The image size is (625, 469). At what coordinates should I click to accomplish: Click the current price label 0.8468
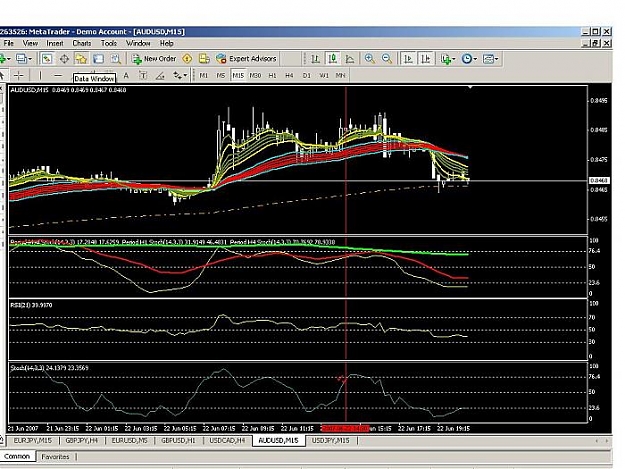[599, 181]
